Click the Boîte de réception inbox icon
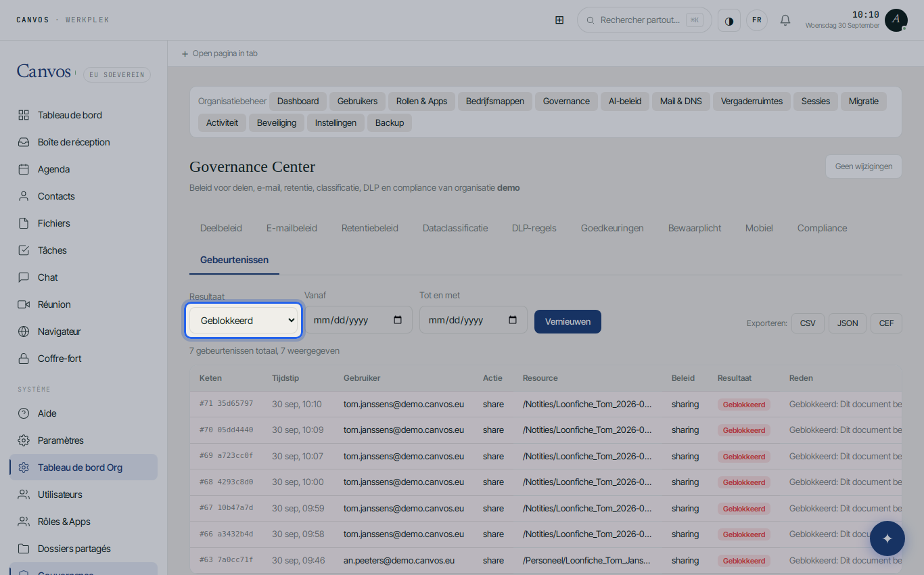The width and height of the screenshot is (924, 575). pyautogui.click(x=24, y=142)
